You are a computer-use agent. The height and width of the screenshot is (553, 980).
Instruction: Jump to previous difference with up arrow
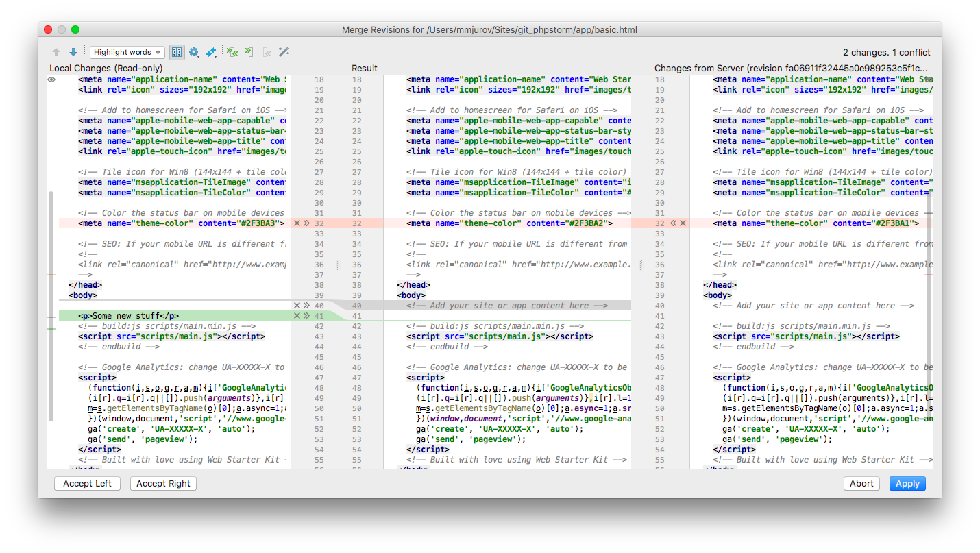56,52
